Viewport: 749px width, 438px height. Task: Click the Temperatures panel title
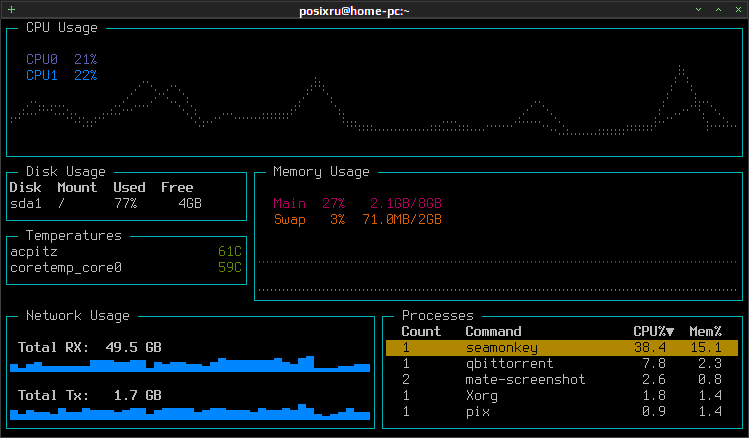click(x=74, y=235)
